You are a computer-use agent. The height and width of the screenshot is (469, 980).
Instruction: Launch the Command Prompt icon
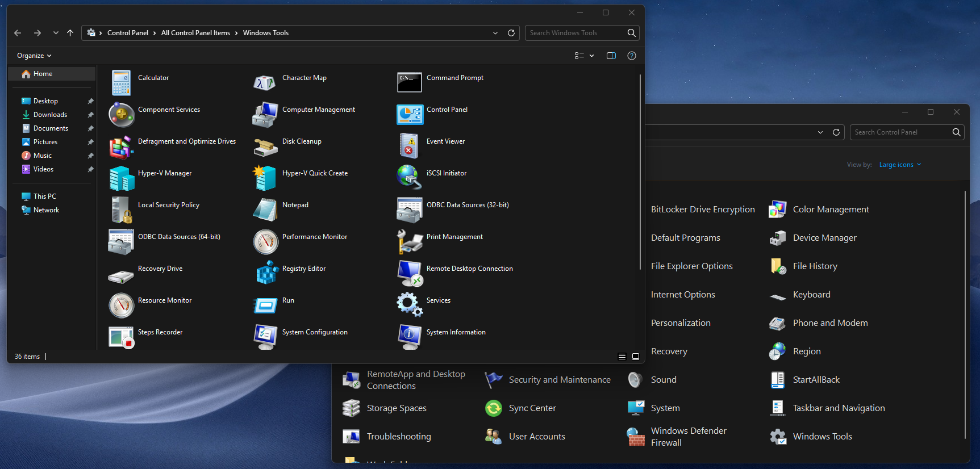409,82
